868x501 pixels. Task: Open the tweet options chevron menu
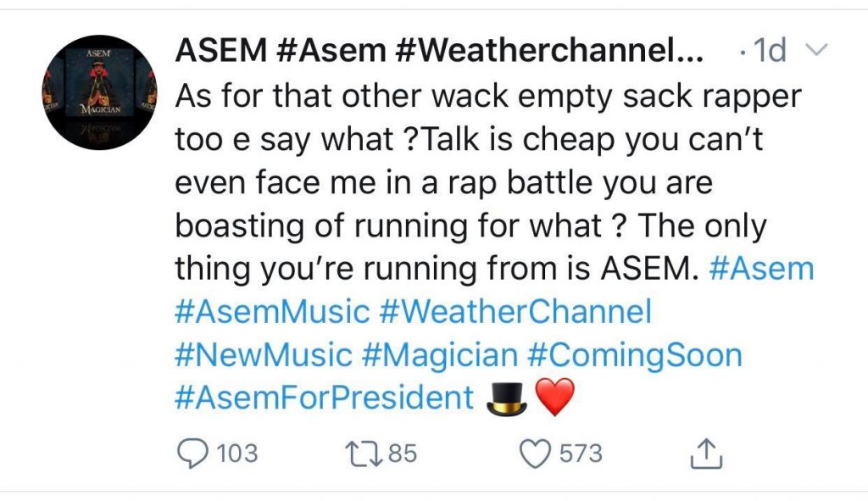click(815, 53)
